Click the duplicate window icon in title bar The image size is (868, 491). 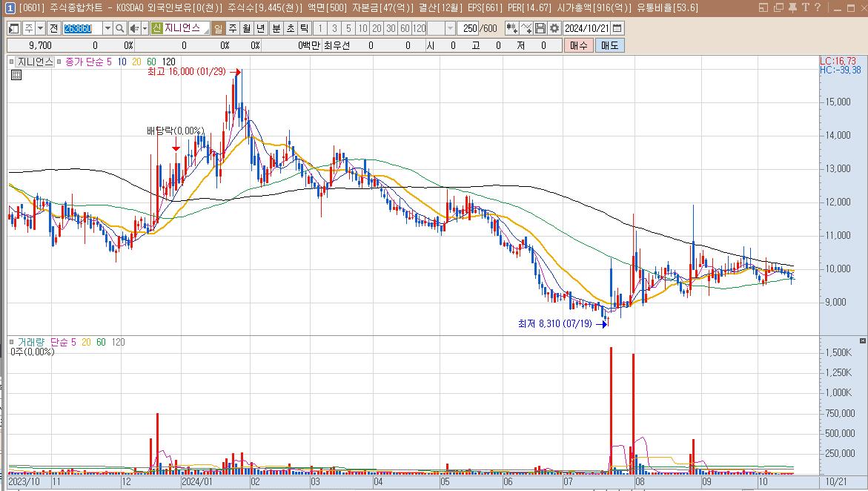(778, 7)
